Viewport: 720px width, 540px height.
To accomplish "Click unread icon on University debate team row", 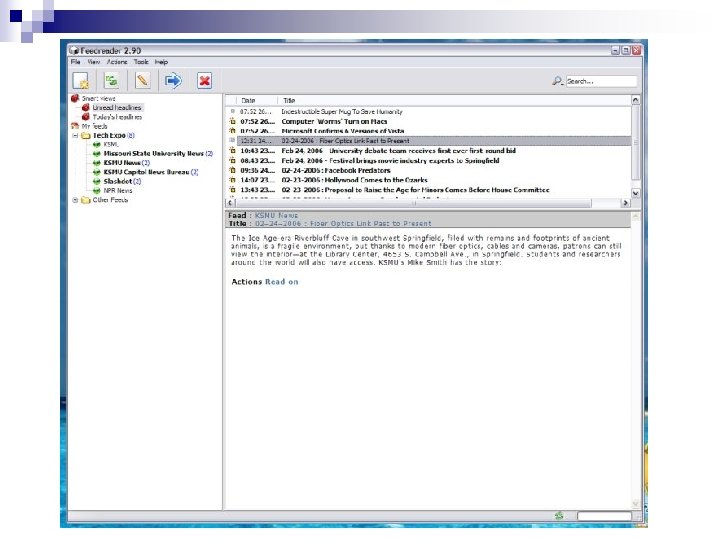I will (232, 150).
